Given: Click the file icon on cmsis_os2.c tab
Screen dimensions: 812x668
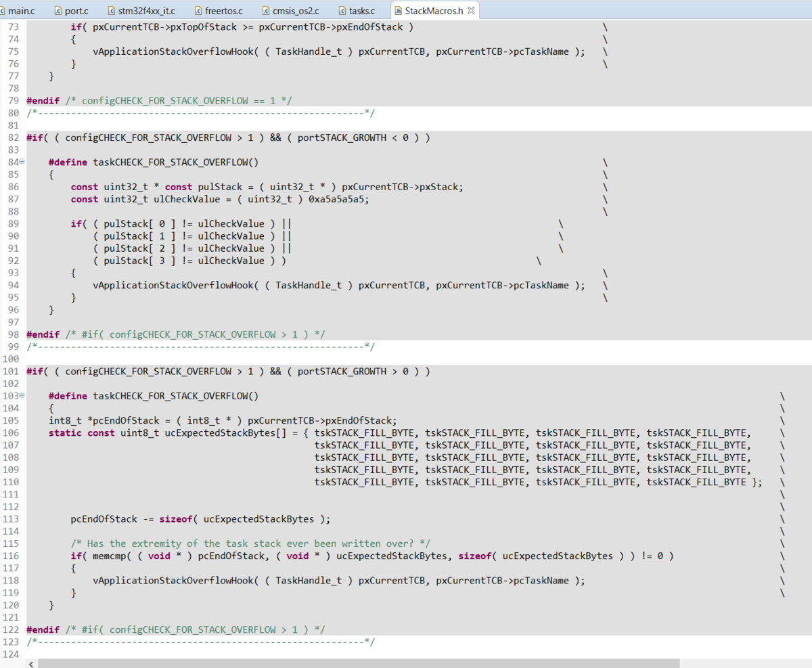Looking at the screenshot, I should click(267, 10).
